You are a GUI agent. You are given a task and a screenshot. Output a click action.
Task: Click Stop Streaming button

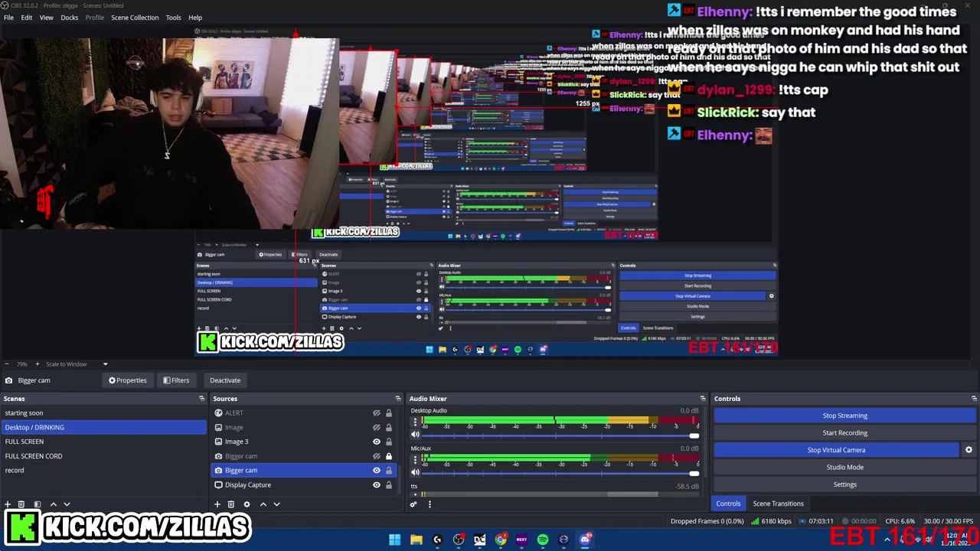tap(845, 416)
